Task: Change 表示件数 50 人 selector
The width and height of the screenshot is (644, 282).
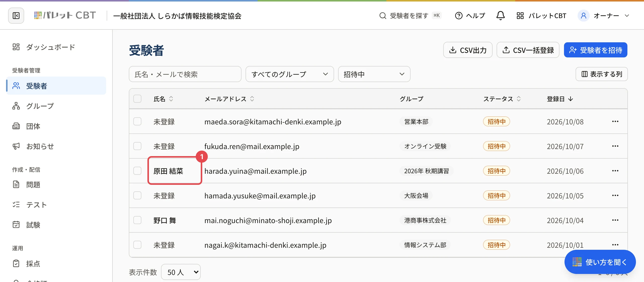Action: pyautogui.click(x=181, y=272)
